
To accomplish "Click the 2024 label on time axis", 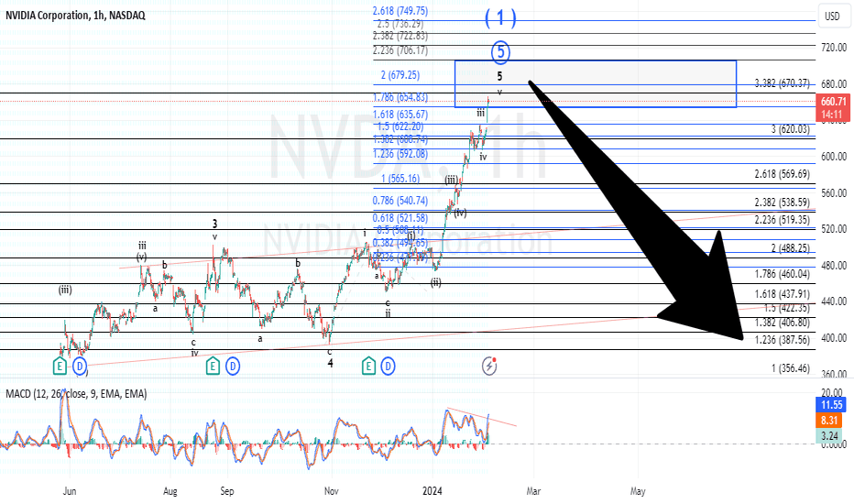I will tap(432, 491).
